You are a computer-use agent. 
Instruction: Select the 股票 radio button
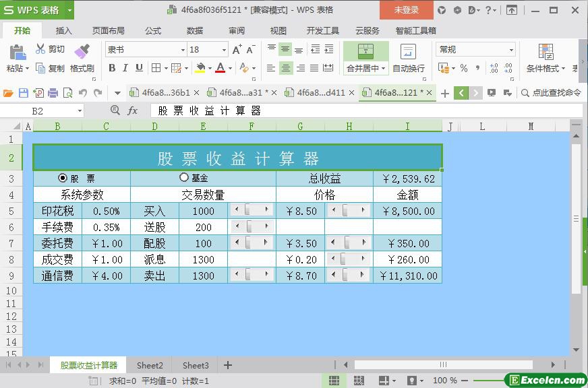63,179
